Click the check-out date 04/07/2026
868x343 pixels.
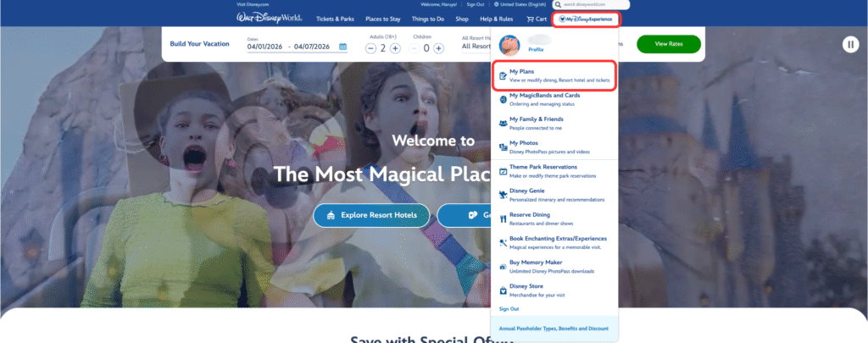click(x=312, y=47)
